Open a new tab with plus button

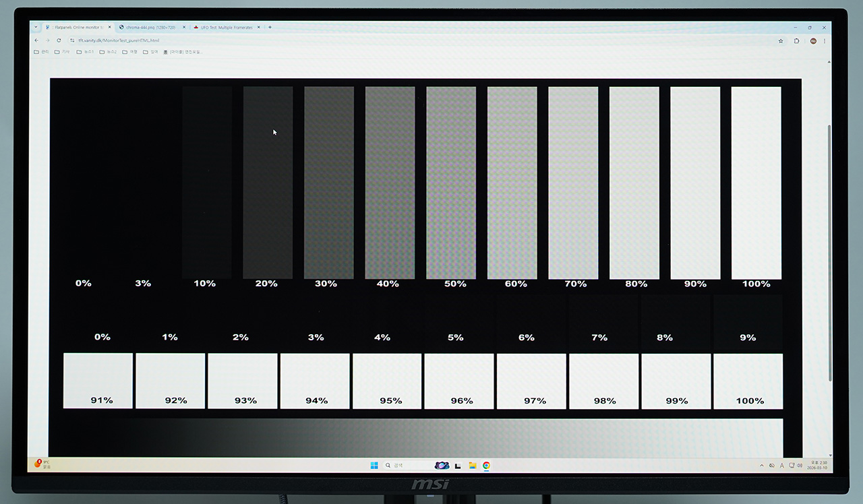(270, 28)
